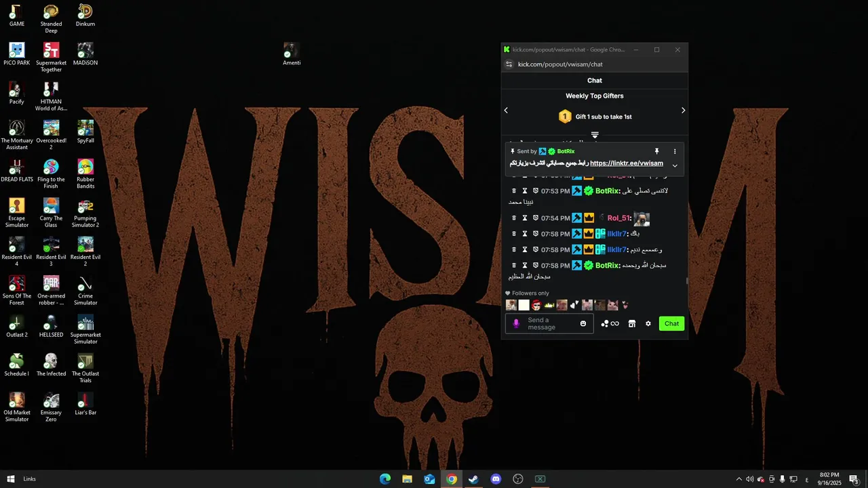
Task: Unpin the BotRix pinned message with pin icon
Action: [x=656, y=152]
